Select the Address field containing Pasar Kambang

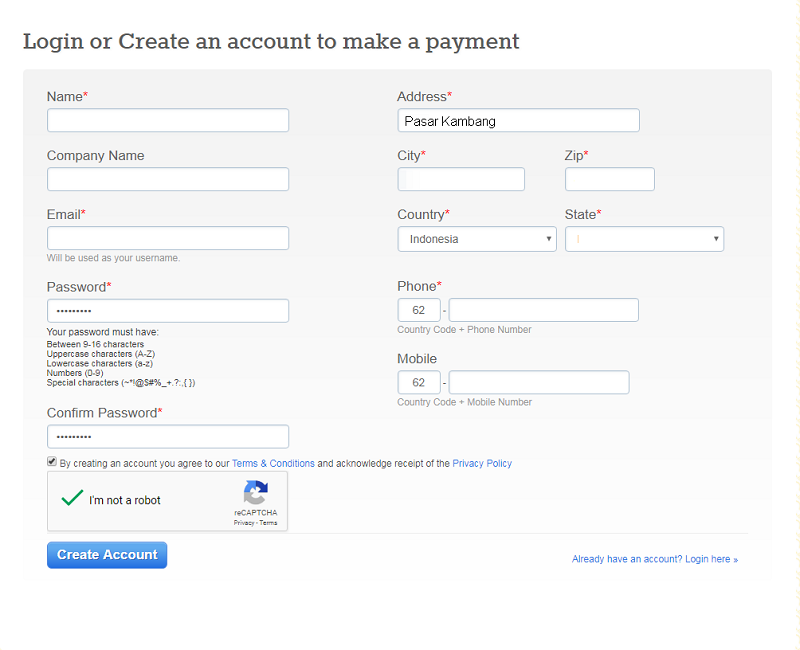coord(518,119)
